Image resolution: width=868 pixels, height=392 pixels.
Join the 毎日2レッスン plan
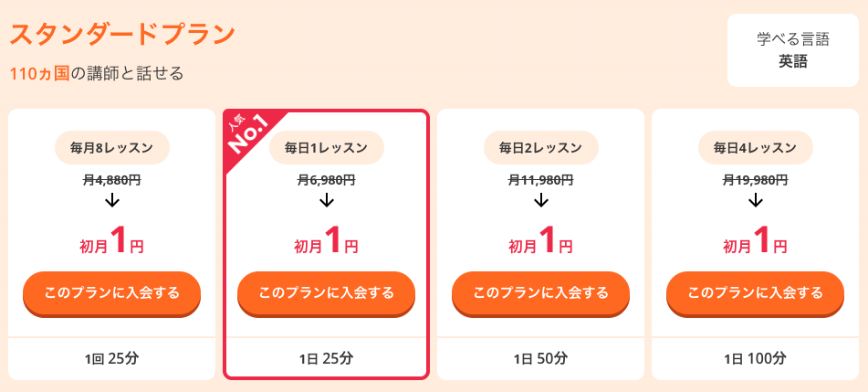click(541, 294)
